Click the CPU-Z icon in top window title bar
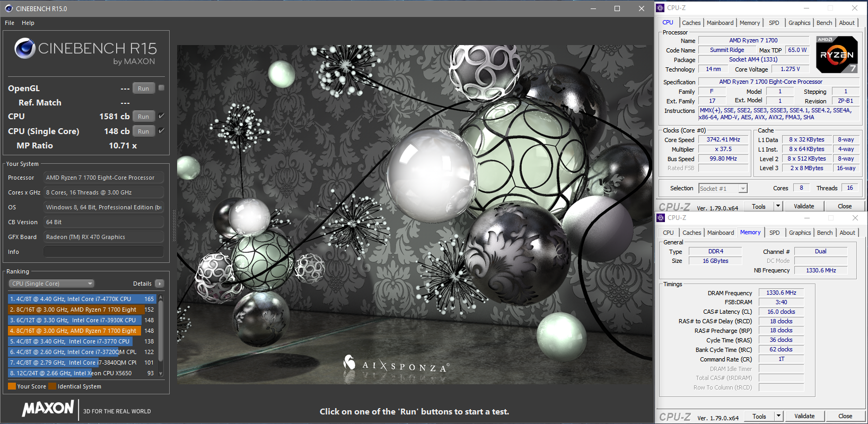The width and height of the screenshot is (868, 424). (x=660, y=8)
